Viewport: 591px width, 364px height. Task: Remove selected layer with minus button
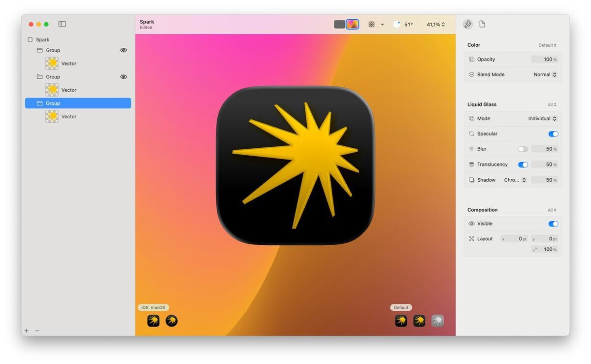[37, 331]
